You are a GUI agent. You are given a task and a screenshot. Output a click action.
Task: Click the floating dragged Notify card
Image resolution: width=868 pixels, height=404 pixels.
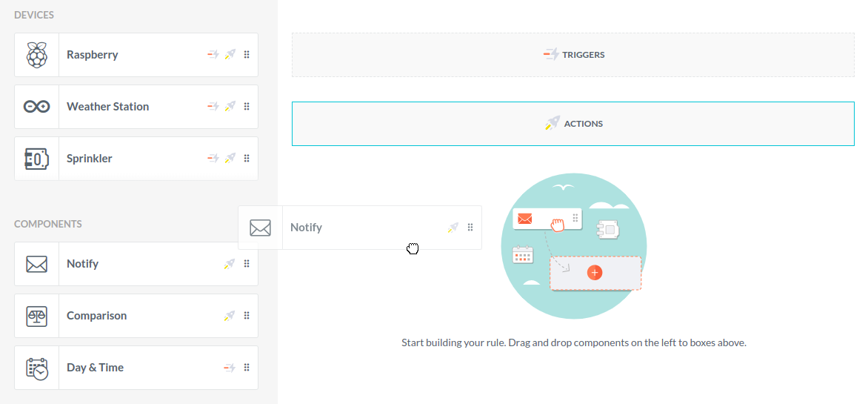point(360,228)
